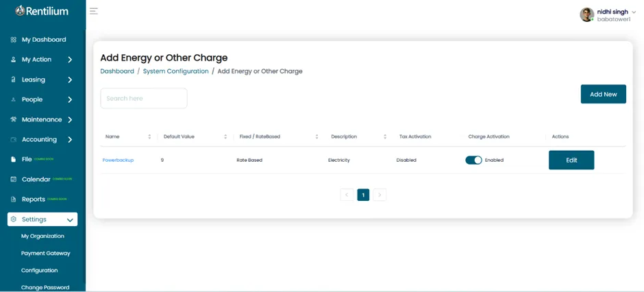Click Actions column header

tap(560, 137)
